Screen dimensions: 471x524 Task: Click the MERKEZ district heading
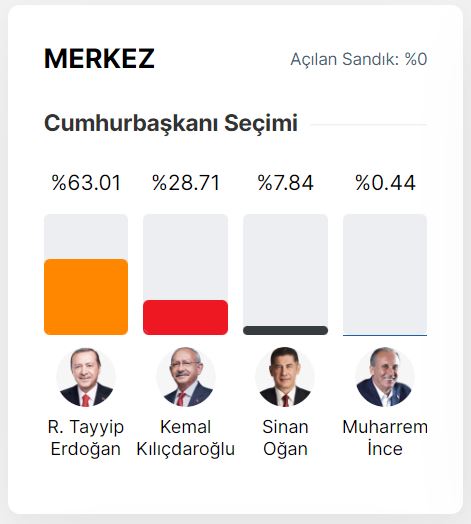99,59
